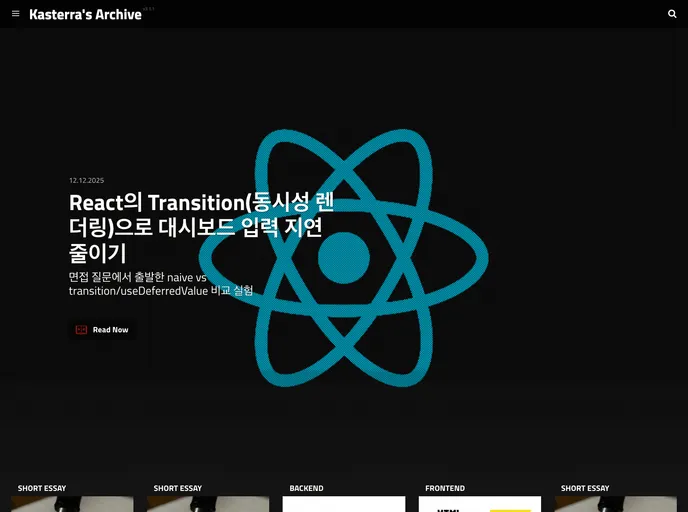
Task: Open the FRONTEND post thumbnail
Action: (480, 504)
